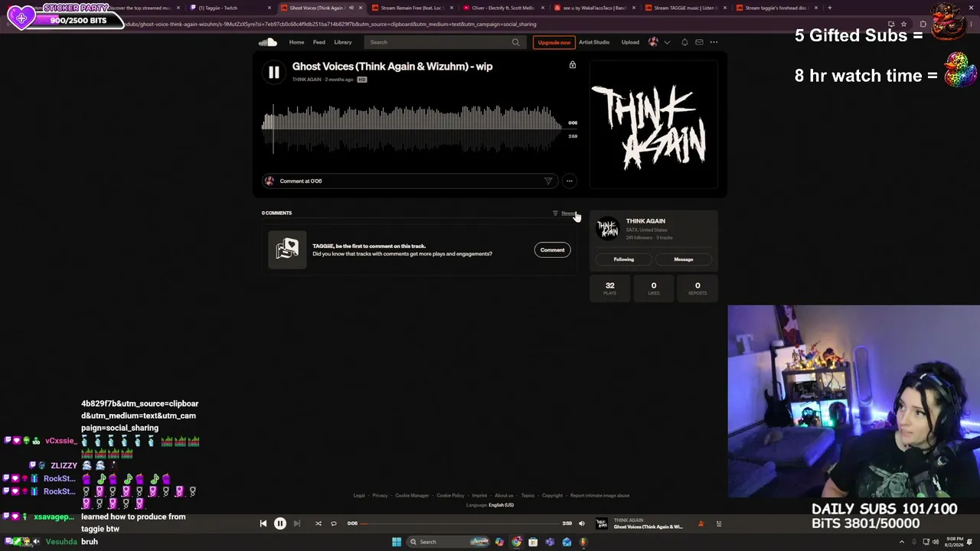Skip to previous track in player bar
The width and height of the screenshot is (980, 551).
(263, 523)
